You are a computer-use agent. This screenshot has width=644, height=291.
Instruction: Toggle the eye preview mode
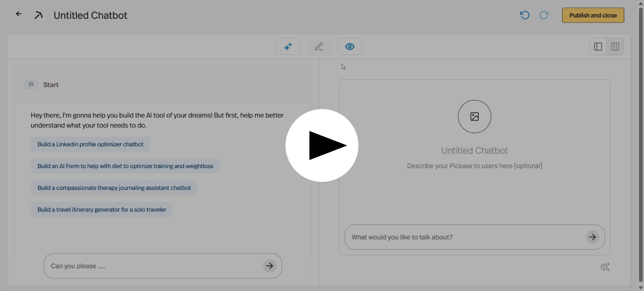click(350, 47)
